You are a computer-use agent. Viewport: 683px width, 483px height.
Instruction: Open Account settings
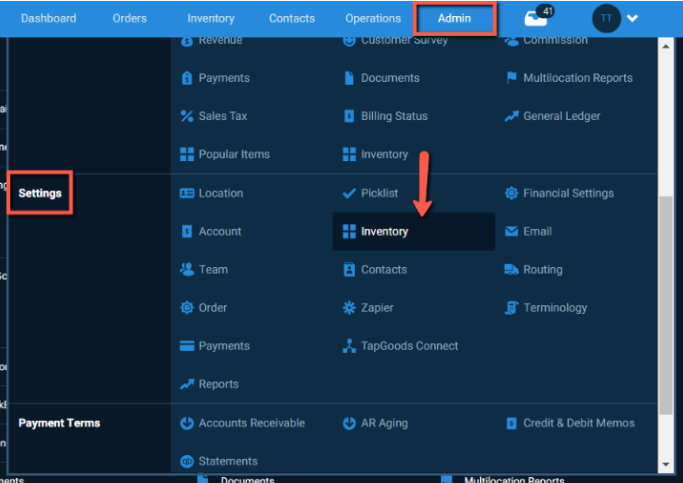(x=220, y=231)
